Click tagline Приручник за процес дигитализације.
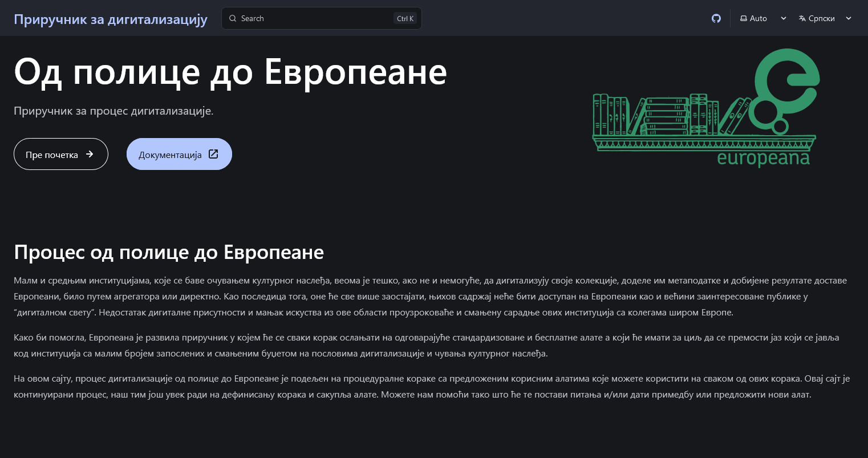 tap(113, 111)
